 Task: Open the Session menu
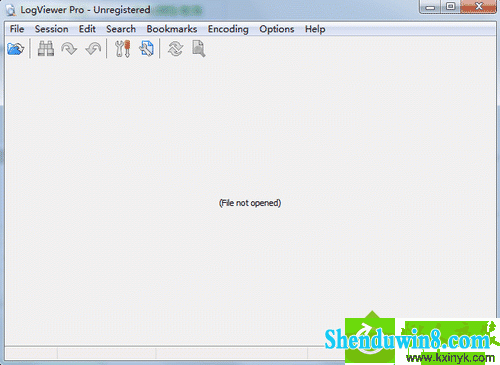coord(52,29)
